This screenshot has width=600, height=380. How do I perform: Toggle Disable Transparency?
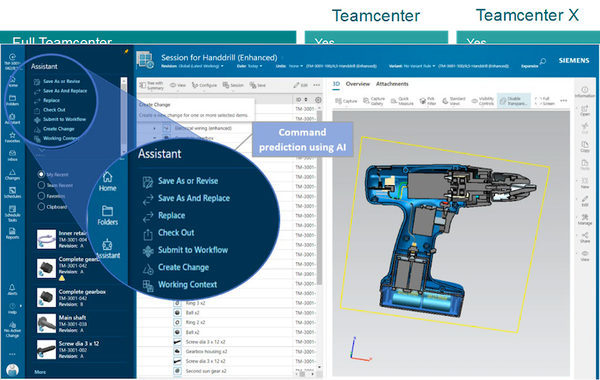click(514, 101)
